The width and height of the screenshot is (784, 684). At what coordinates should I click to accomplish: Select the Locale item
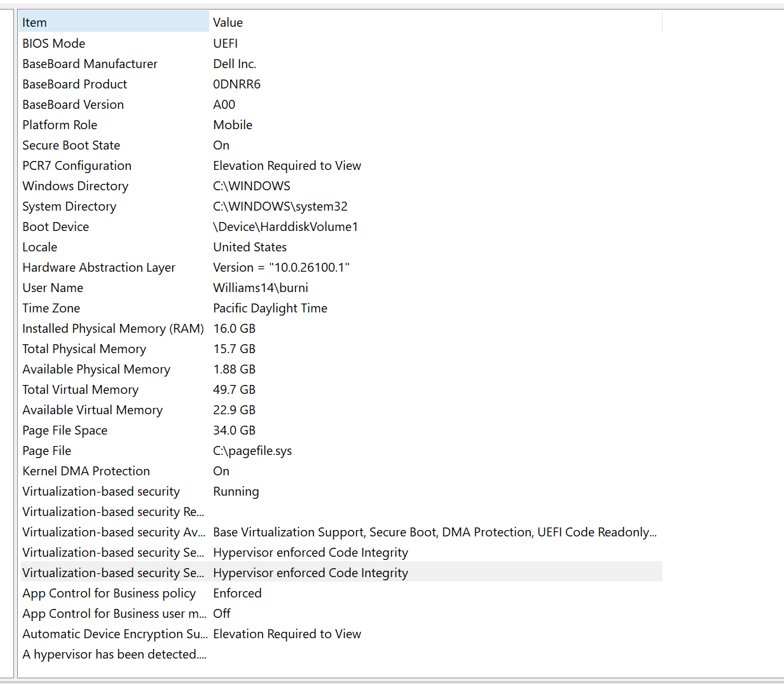[x=39, y=247]
